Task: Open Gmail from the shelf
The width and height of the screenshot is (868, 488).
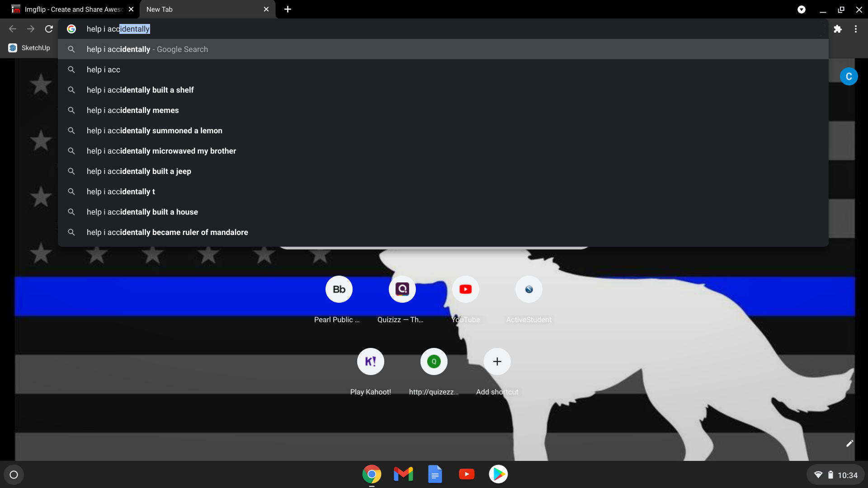Action: (x=403, y=474)
